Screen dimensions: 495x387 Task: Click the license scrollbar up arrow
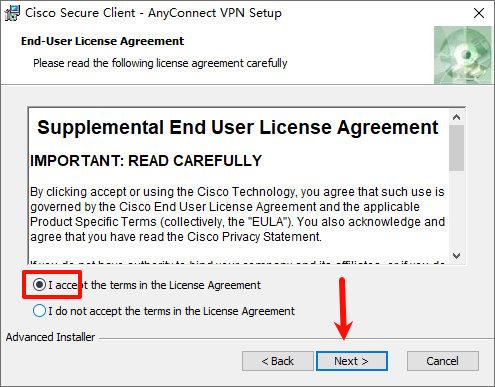[x=456, y=117]
